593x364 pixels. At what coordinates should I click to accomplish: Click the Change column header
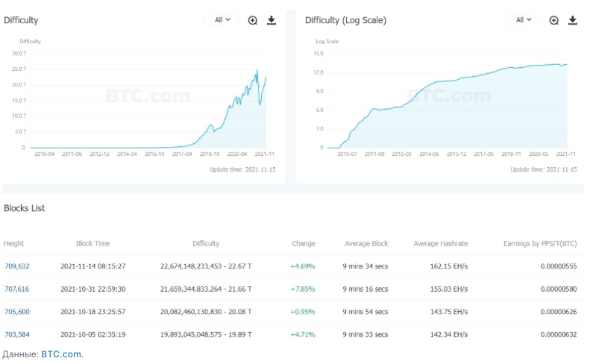click(x=304, y=244)
